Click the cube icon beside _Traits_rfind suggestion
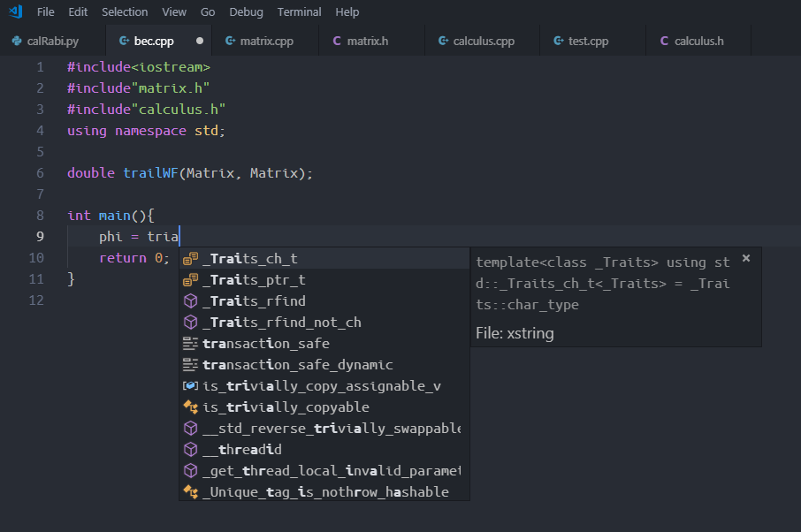Viewport: 801px width, 532px height. (x=191, y=300)
